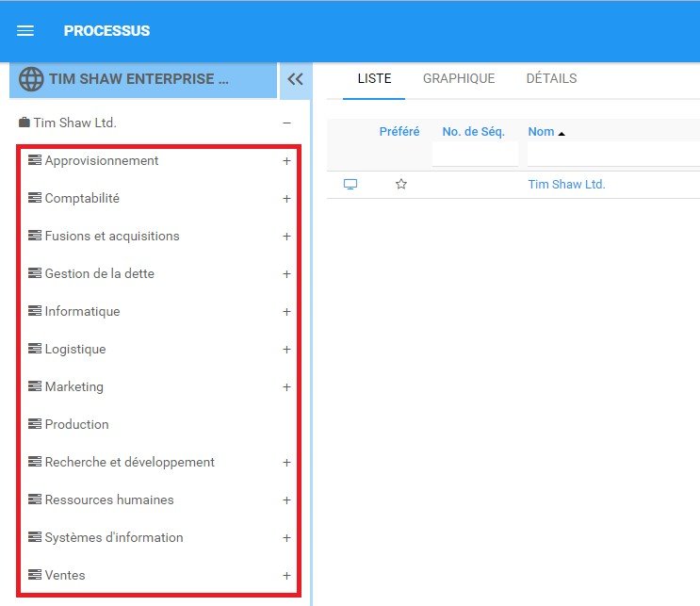This screenshot has height=606, width=700.
Task: Select Ressources humaines in the tree
Action: 109,500
